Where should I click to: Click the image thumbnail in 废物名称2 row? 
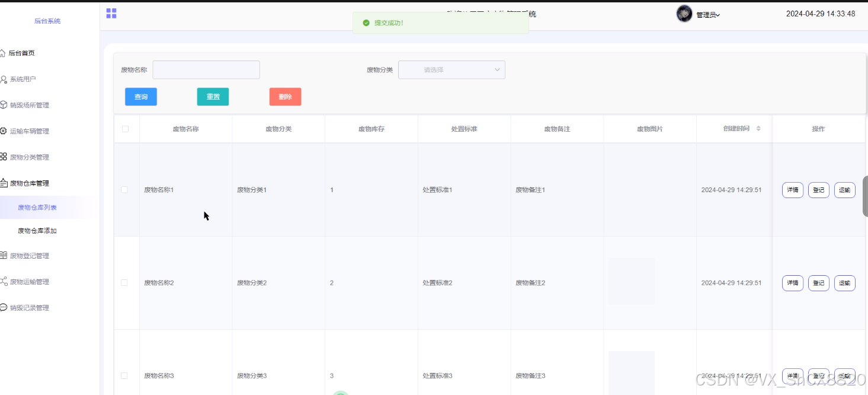632,281
